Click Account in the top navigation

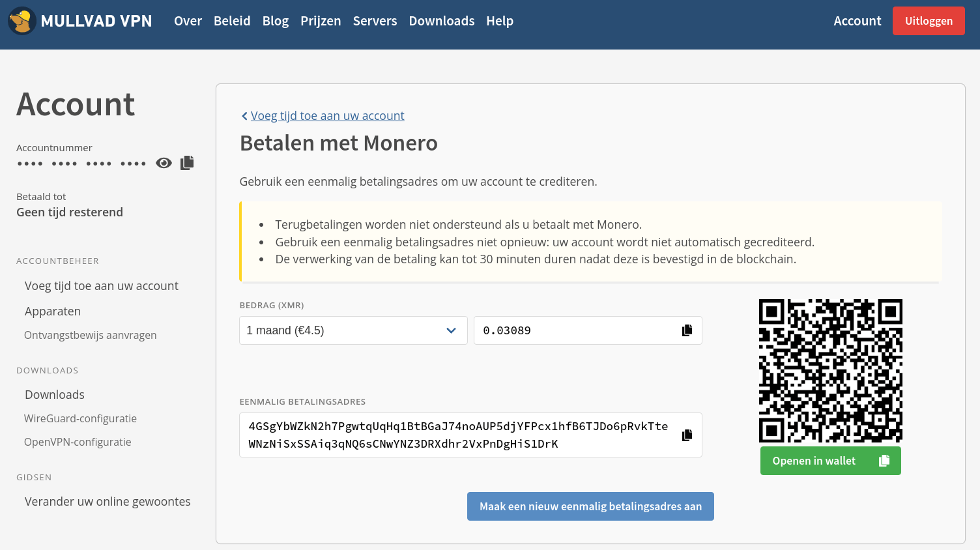[857, 21]
